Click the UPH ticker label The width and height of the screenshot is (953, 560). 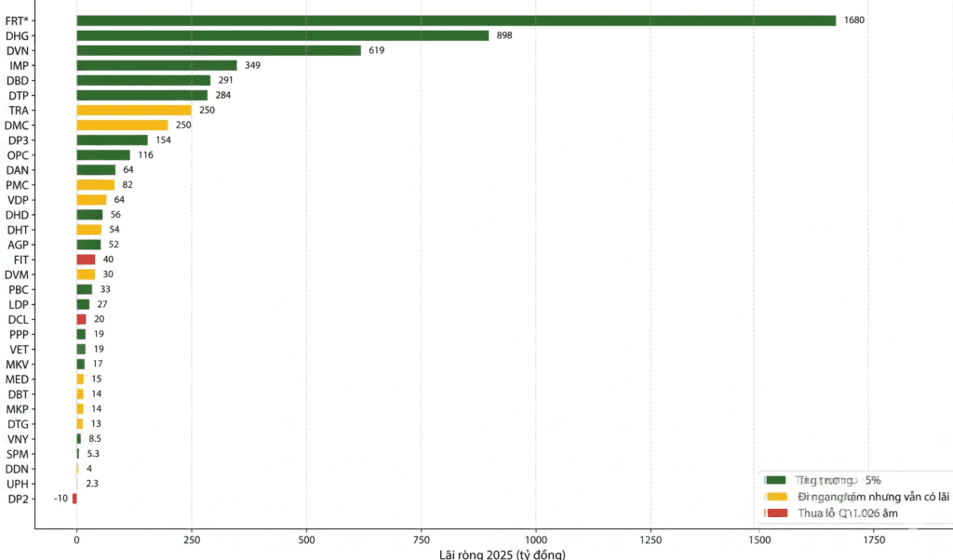coord(18,484)
